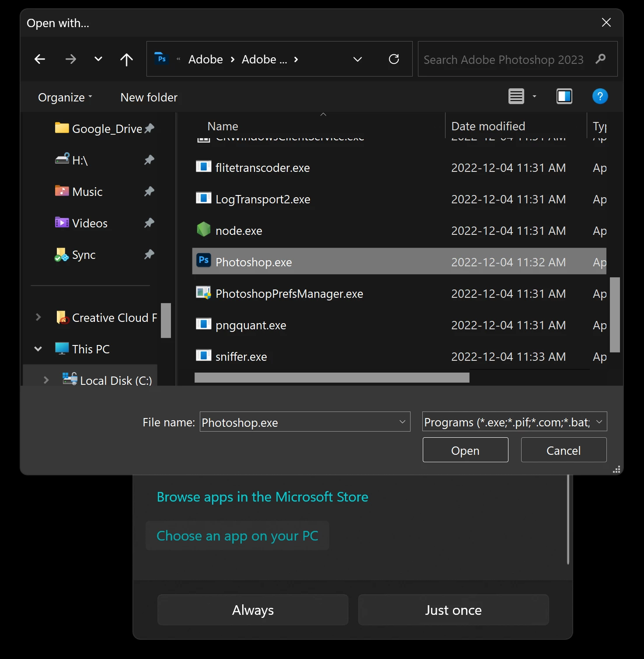Click Always in the app picker

[x=253, y=610]
